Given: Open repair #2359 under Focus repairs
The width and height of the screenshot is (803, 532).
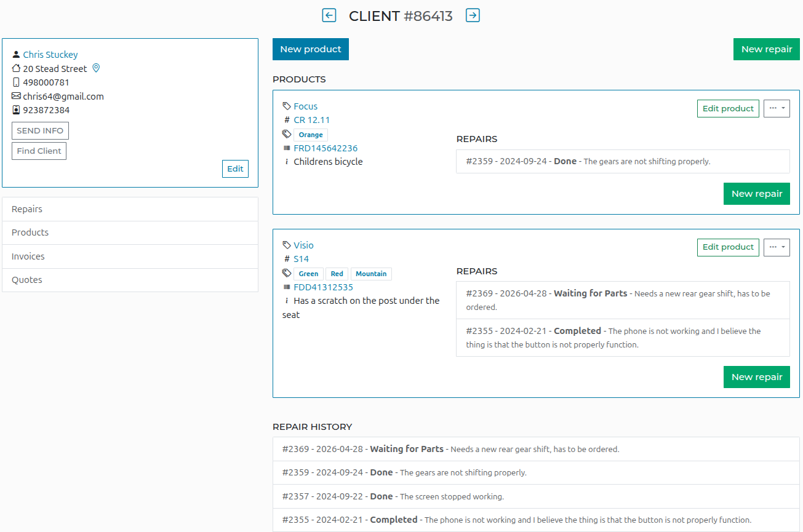Looking at the screenshot, I should pos(623,161).
